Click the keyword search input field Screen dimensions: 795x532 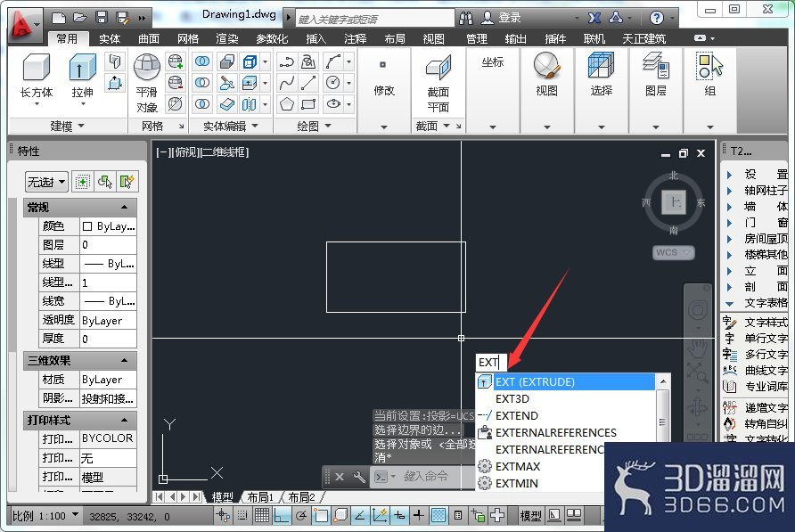tap(374, 18)
